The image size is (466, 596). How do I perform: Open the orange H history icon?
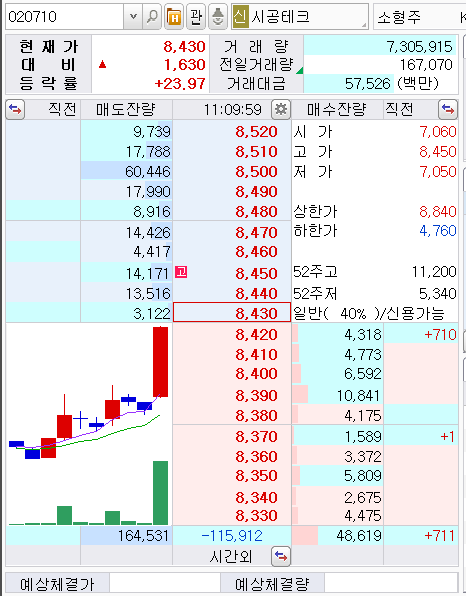(174, 17)
